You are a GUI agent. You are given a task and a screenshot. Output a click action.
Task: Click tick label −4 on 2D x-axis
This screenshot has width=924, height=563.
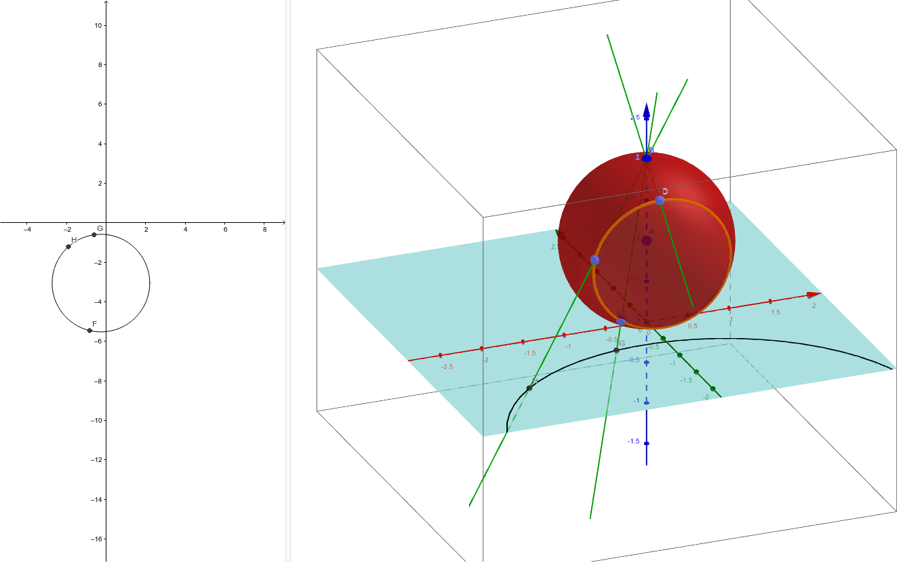(x=27, y=230)
